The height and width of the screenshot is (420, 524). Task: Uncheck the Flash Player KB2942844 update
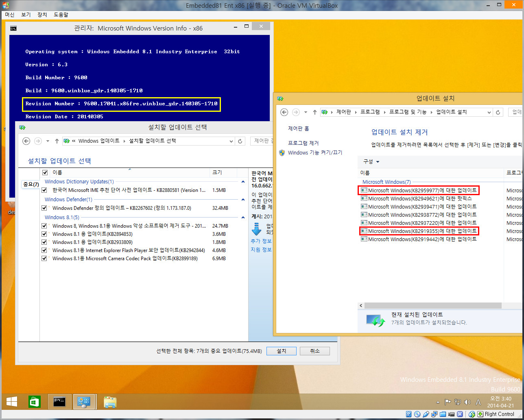45,250
